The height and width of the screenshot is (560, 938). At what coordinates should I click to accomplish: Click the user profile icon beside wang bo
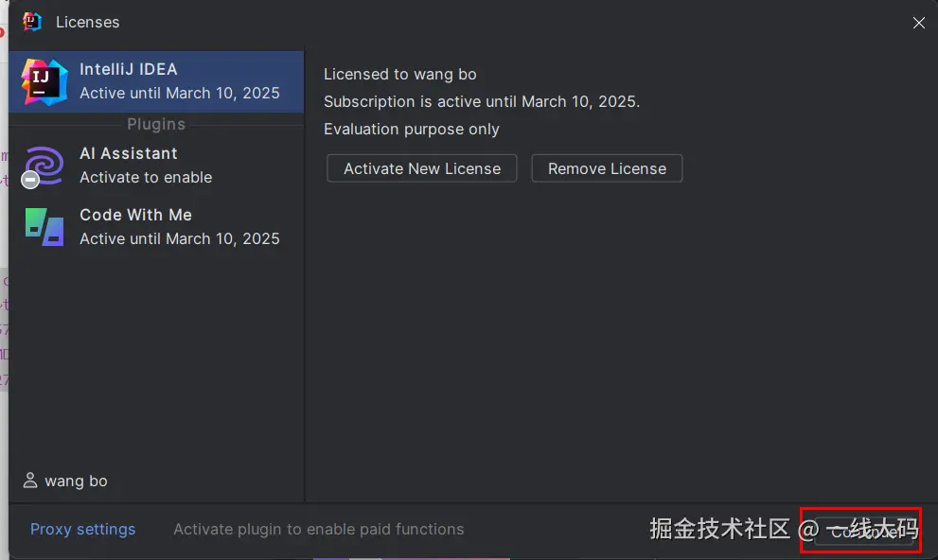(30, 481)
